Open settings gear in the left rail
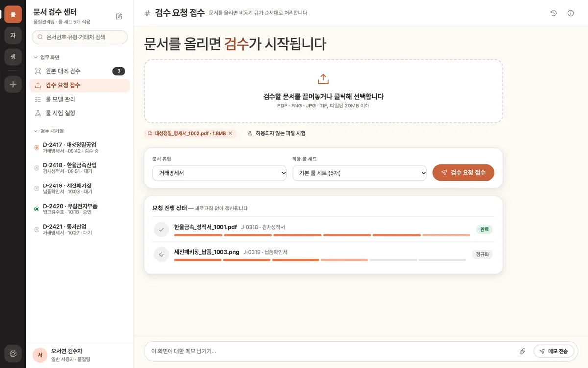The height and width of the screenshot is (368, 588). [13, 353]
